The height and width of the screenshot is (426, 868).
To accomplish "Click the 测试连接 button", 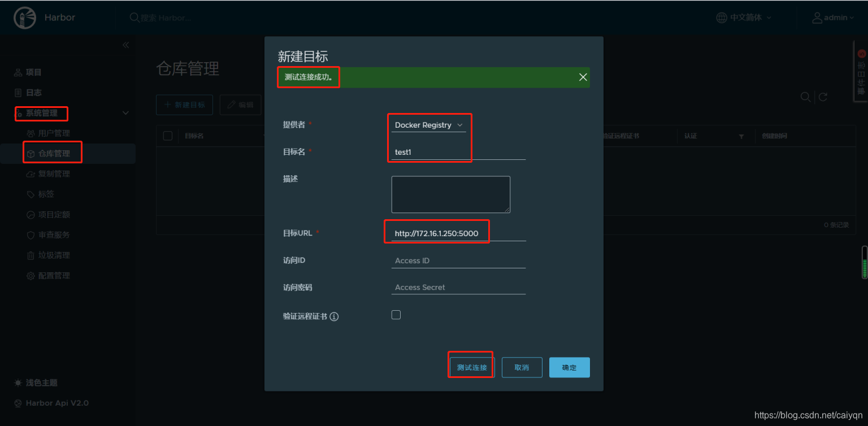I will click(x=472, y=367).
